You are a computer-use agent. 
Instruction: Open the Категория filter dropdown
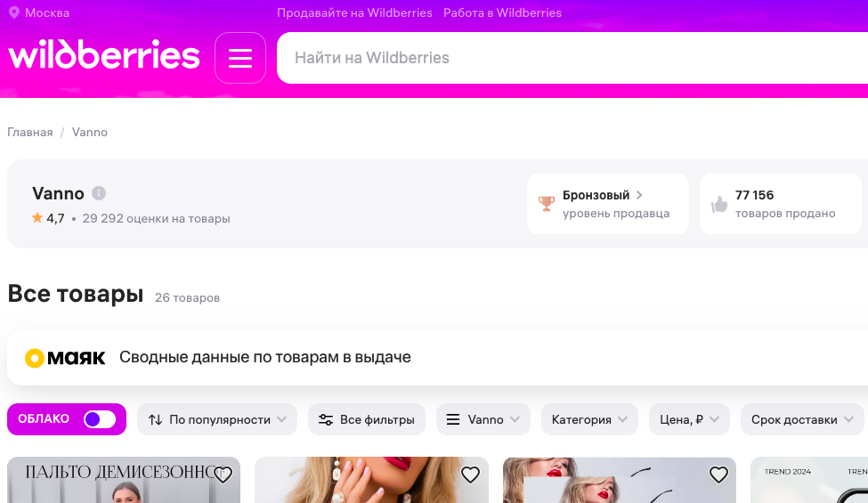589,419
